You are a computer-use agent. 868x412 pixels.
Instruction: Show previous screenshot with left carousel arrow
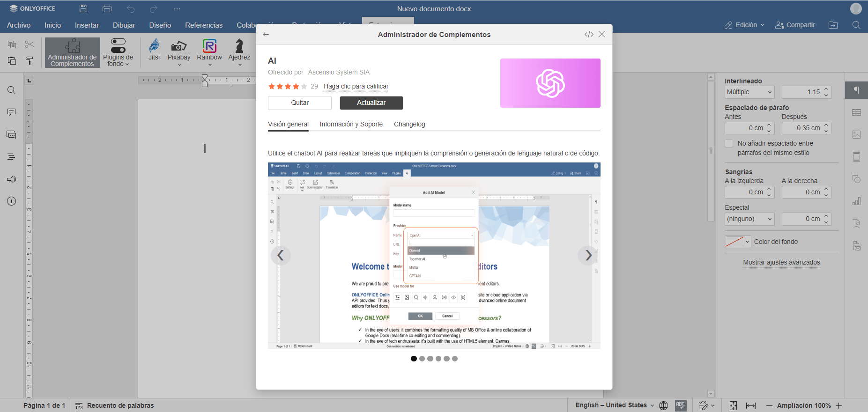point(281,256)
